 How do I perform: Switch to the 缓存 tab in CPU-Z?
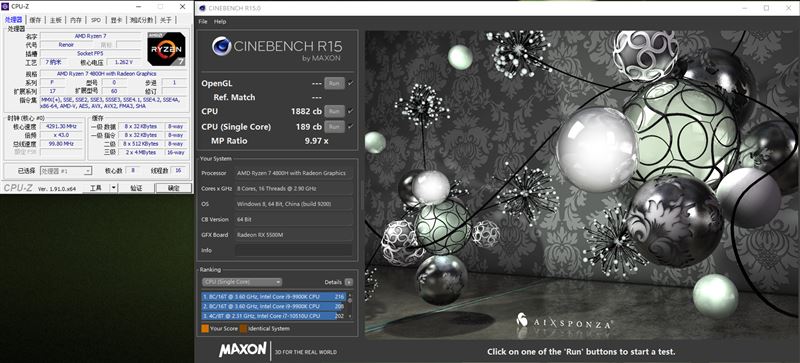pyautogui.click(x=35, y=20)
